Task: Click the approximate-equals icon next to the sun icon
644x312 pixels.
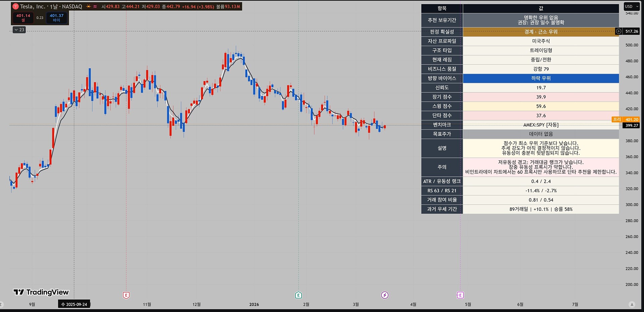Action: point(95,6)
